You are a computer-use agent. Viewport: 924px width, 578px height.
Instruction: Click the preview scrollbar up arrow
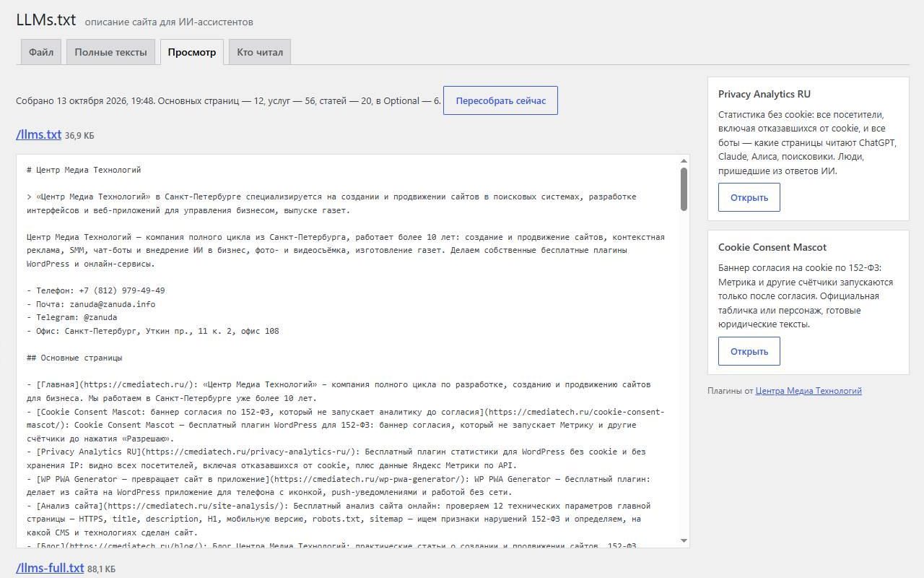(x=684, y=161)
